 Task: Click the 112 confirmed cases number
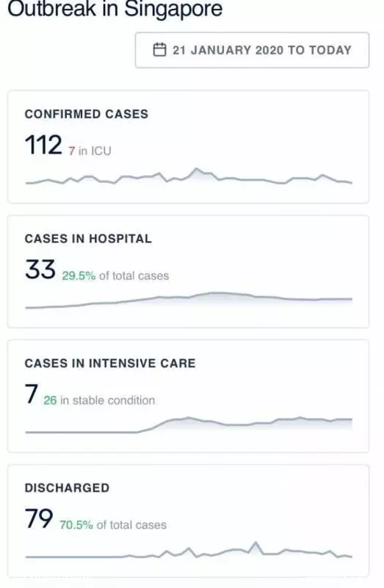43,145
